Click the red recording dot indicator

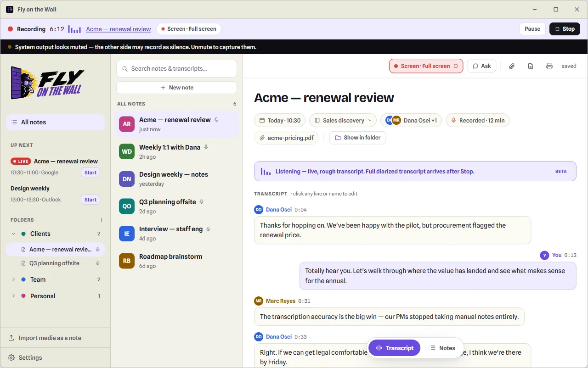(10, 29)
